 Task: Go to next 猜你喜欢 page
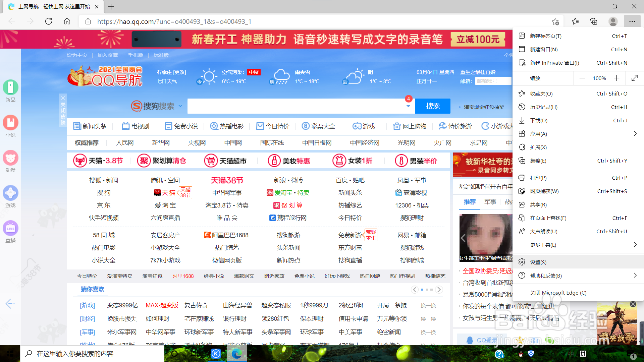(x=439, y=290)
